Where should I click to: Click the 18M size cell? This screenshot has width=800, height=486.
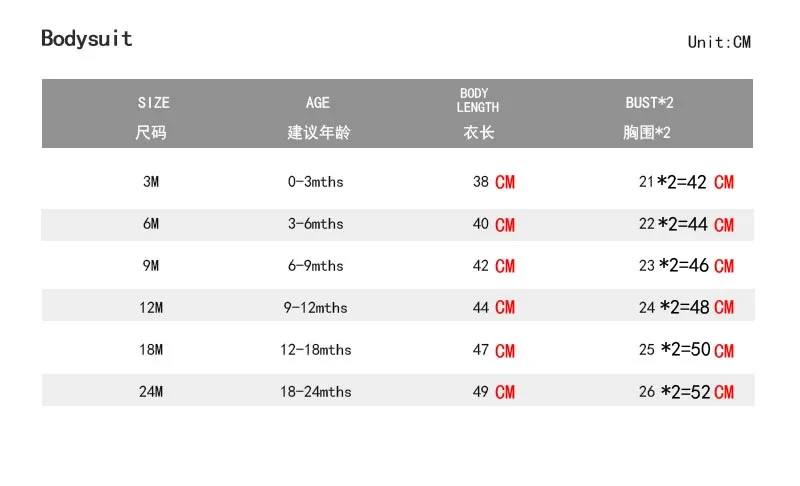(151, 349)
